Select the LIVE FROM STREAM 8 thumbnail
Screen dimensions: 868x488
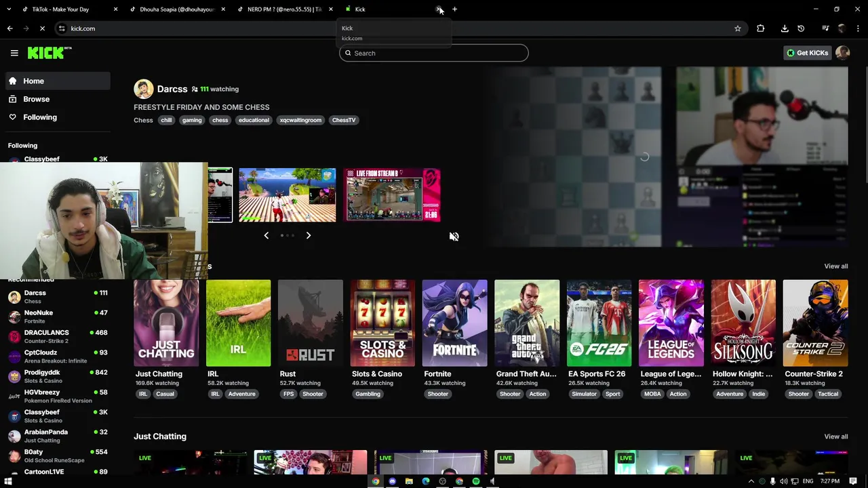[393, 195]
